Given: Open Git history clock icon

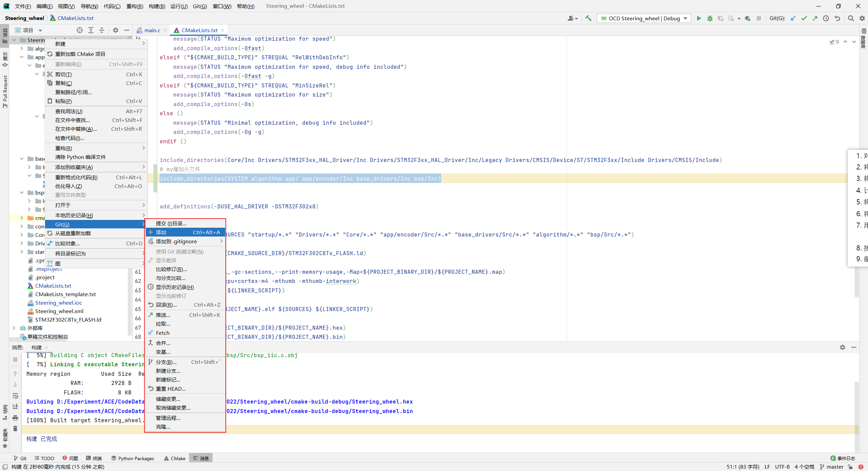Looking at the screenshot, I should pos(826,18).
